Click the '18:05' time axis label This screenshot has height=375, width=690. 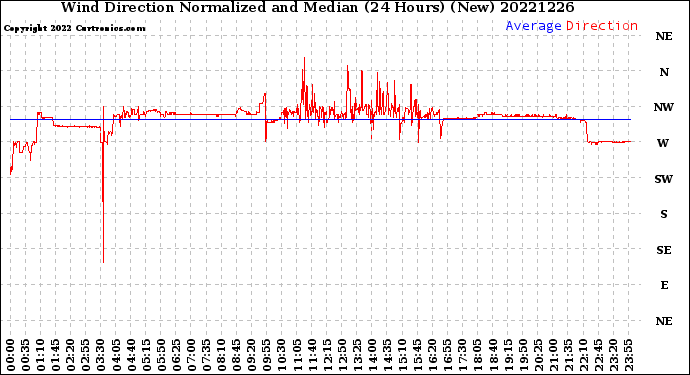click(x=478, y=355)
